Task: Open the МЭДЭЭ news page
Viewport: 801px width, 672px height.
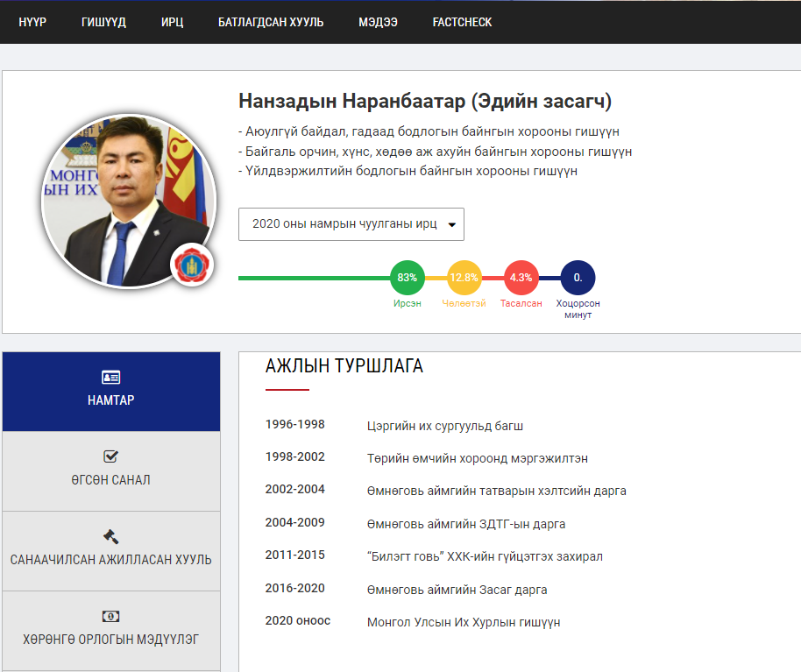Action: (378, 23)
